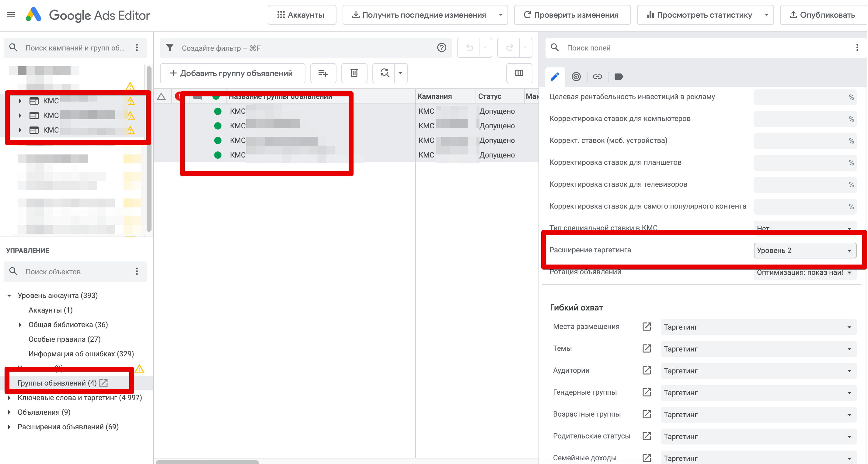The image size is (868, 464).
Task: Open Темы Таргетинг dropdown
Action: click(758, 349)
